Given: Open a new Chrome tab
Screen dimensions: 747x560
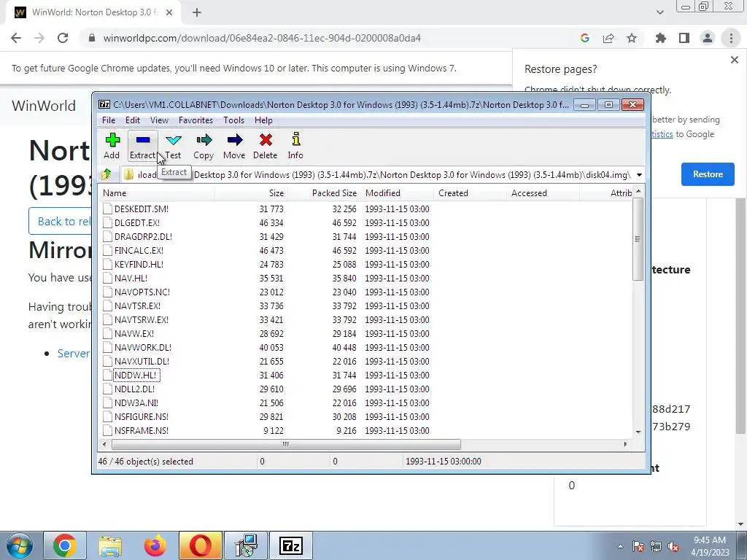Looking at the screenshot, I should pyautogui.click(x=197, y=13).
